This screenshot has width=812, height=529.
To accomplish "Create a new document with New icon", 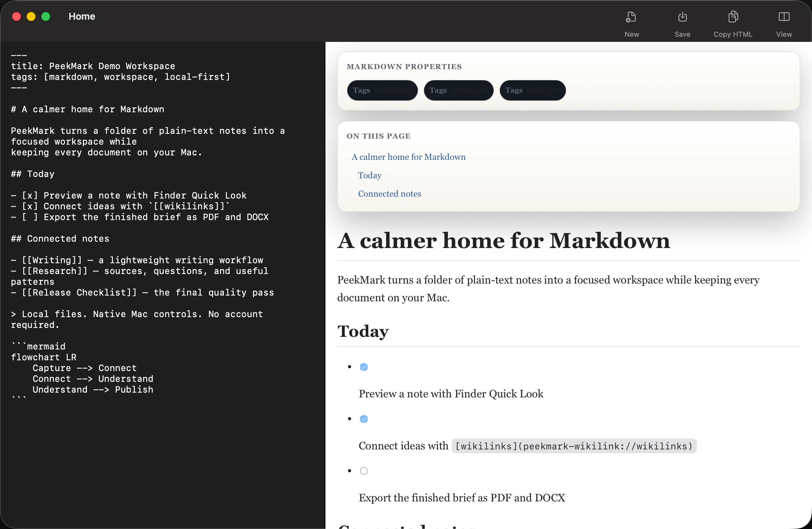I will tap(631, 17).
